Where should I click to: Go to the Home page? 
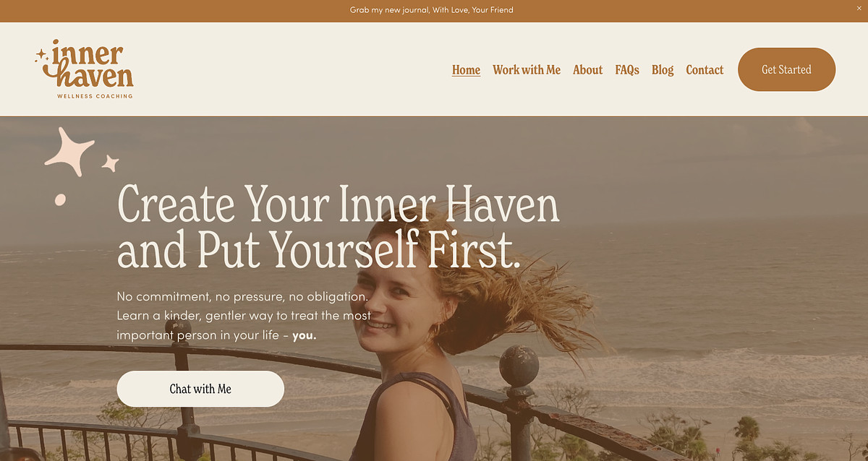click(466, 70)
